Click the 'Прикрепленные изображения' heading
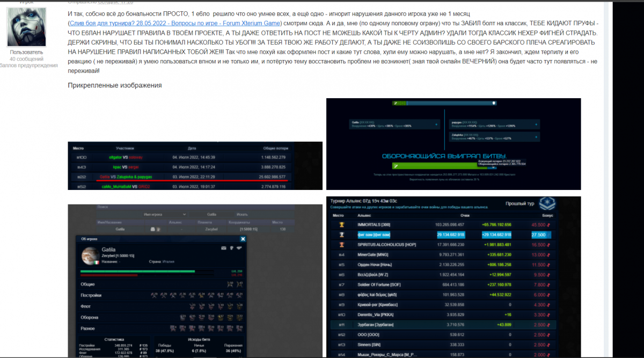This screenshot has height=358, width=644. pyautogui.click(x=115, y=85)
